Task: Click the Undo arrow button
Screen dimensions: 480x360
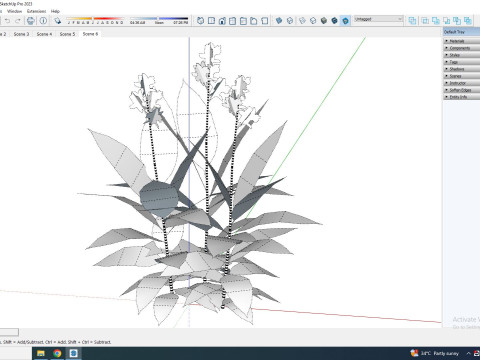Action: pos(7,21)
